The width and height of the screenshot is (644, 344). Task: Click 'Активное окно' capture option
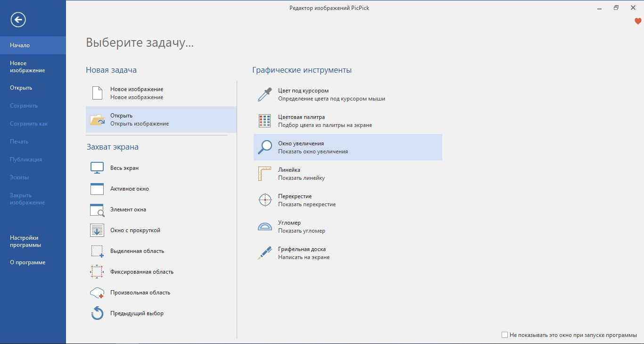(130, 189)
